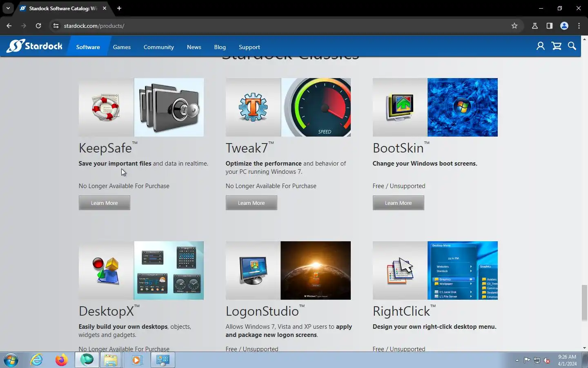The image size is (588, 368).
Task: Open the Blog nav item
Action: coord(220,47)
